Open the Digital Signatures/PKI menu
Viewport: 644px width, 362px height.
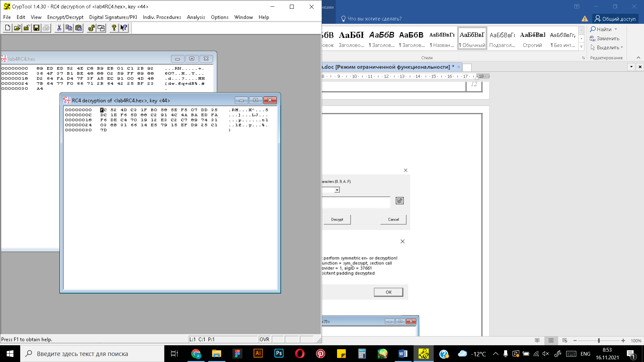coord(113,17)
